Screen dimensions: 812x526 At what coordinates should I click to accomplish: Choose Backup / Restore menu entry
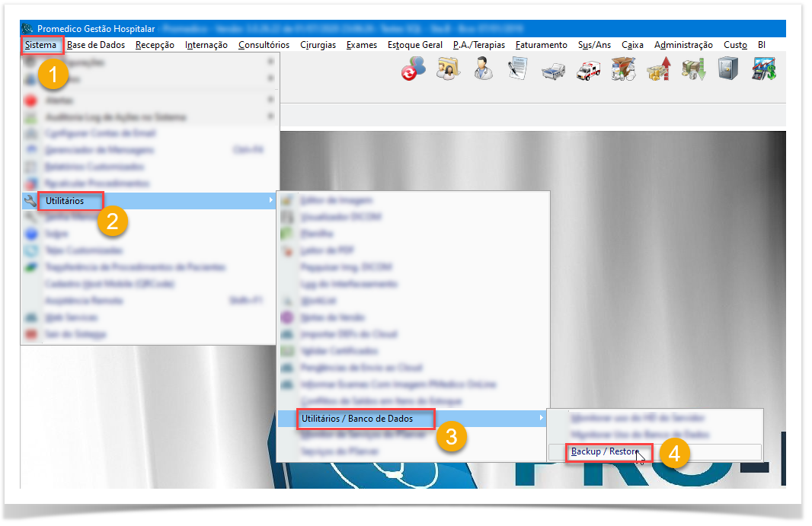click(x=606, y=451)
